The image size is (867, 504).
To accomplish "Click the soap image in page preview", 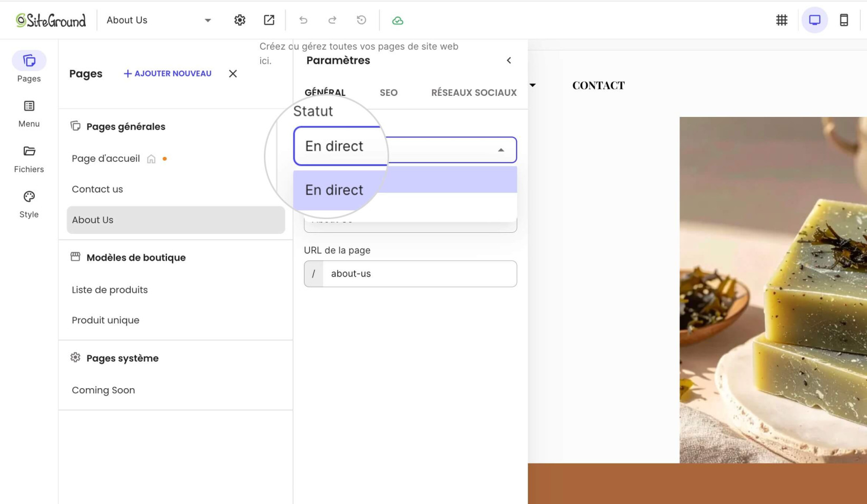I will click(x=773, y=290).
